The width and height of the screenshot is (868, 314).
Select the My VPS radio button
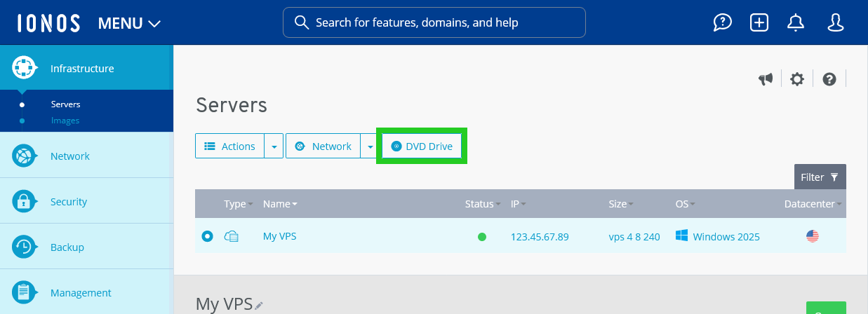[x=207, y=237]
